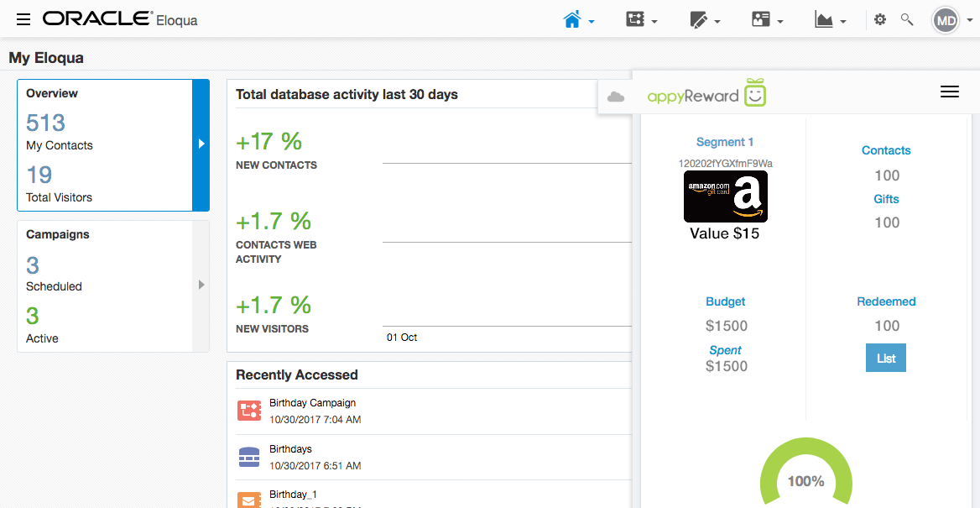
Task: Click the appyReward logo
Action: click(x=706, y=93)
